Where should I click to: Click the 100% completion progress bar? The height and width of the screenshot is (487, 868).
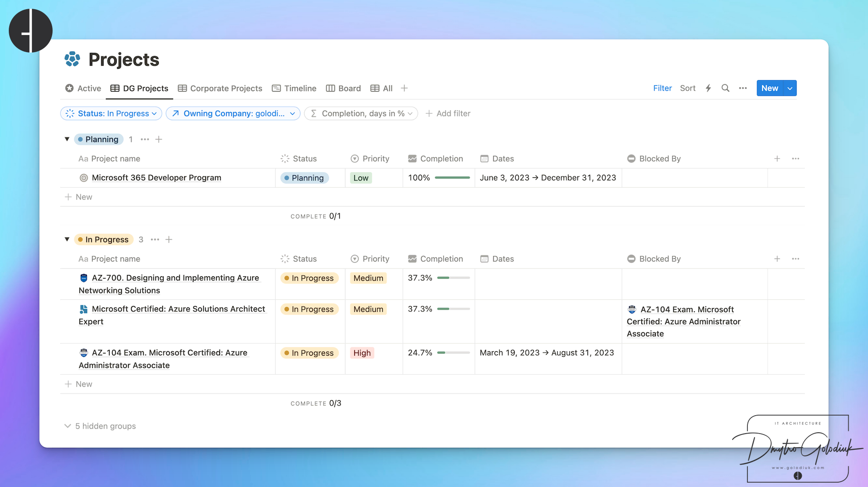(x=452, y=178)
